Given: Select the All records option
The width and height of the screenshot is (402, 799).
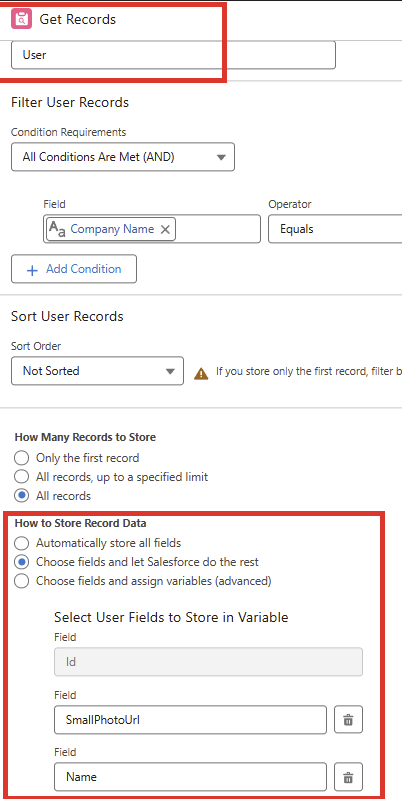Looking at the screenshot, I should 21,496.
